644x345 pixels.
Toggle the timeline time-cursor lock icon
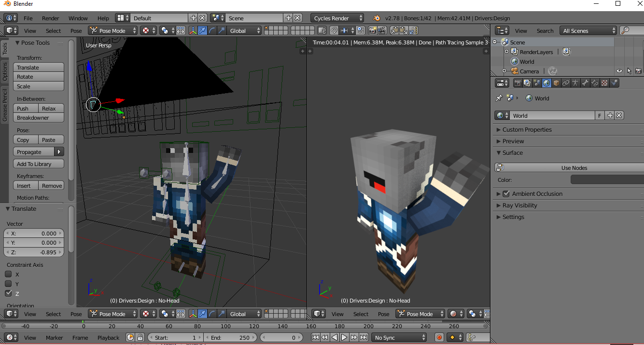click(140, 338)
